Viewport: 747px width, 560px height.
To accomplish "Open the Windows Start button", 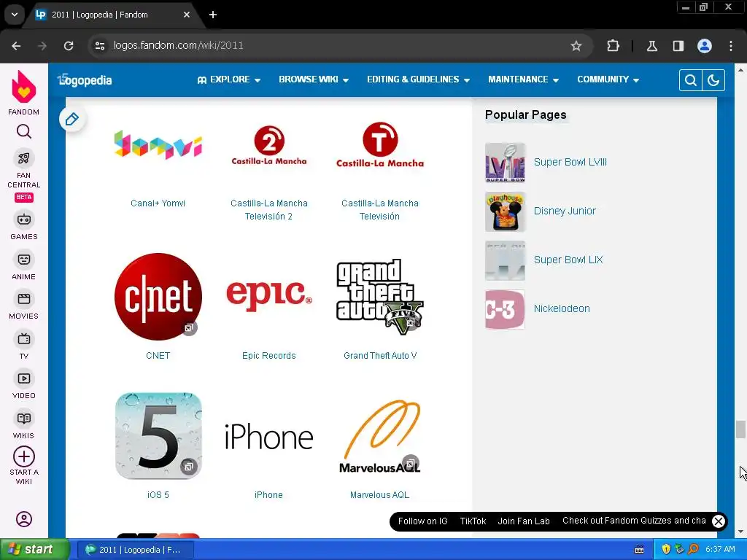I will (x=35, y=550).
